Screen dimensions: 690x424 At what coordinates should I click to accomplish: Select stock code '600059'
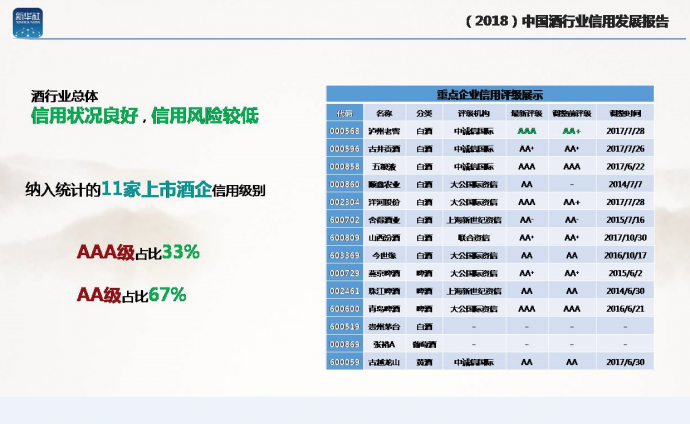coord(345,362)
